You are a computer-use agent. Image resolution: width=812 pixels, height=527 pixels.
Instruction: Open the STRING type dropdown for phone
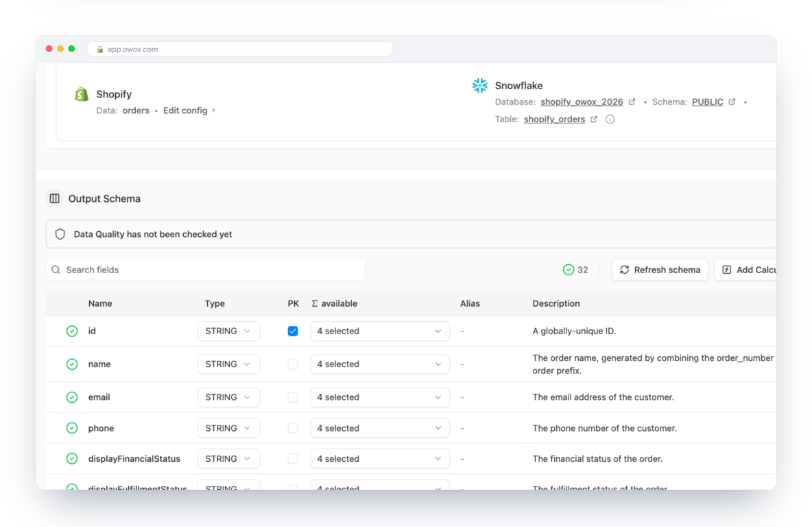[x=228, y=428]
